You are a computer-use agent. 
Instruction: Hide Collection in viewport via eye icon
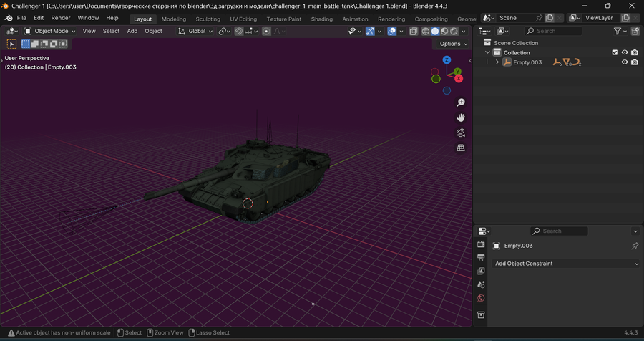(x=625, y=52)
